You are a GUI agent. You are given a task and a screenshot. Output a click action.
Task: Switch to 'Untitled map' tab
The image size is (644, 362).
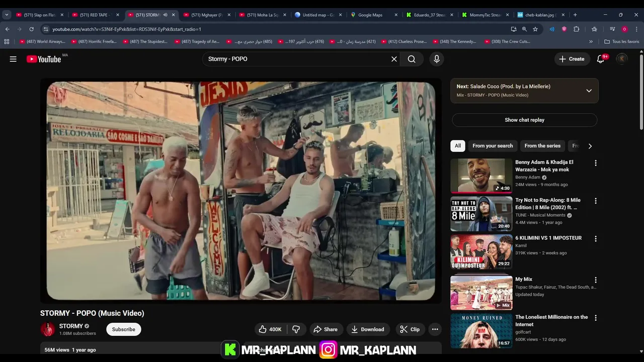pos(318,15)
